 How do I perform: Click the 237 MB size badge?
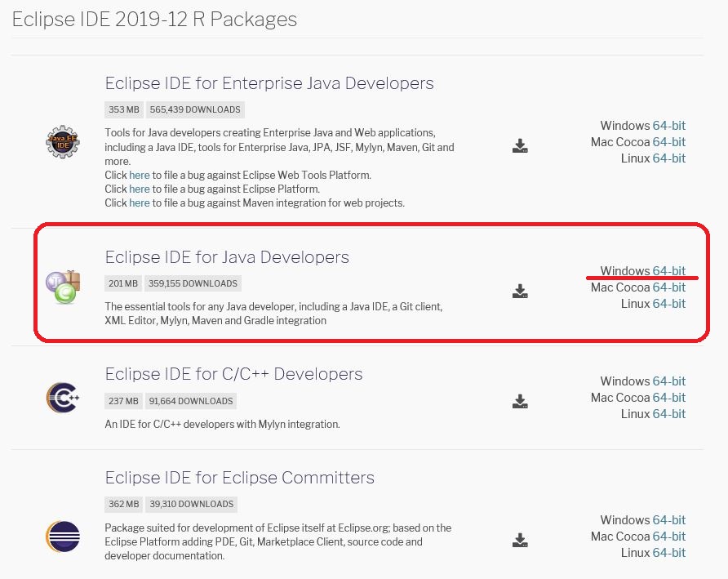(123, 401)
